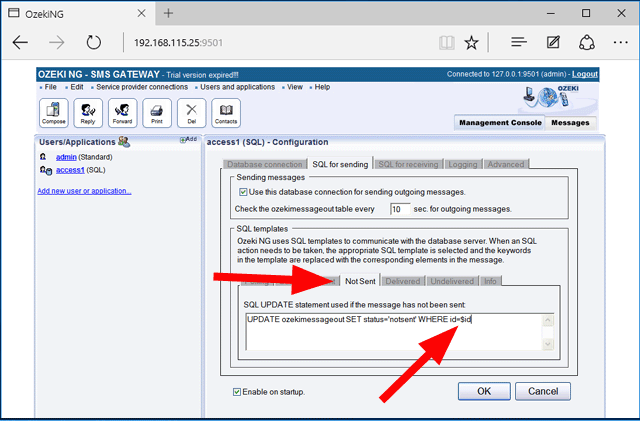Open the reading view book icon
Screen dimensions: 640x421
tap(447, 42)
